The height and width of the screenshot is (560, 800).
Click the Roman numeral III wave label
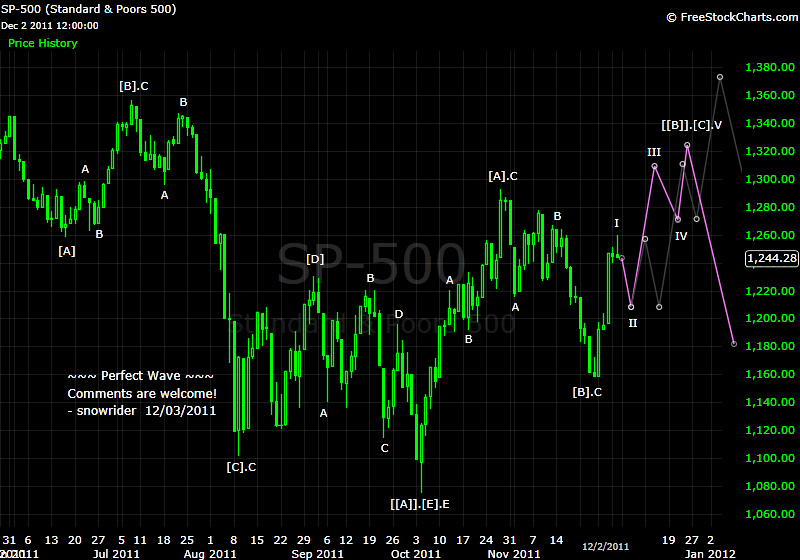click(654, 152)
